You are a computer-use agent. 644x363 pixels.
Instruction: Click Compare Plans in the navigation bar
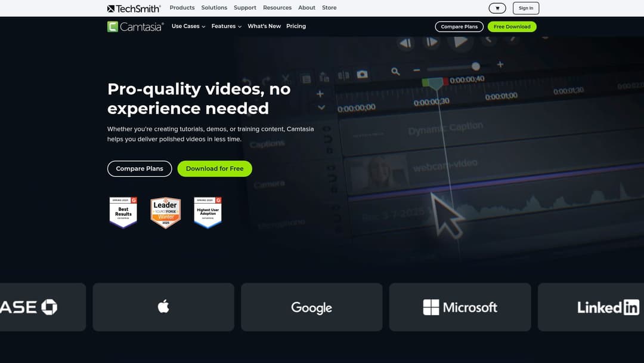[x=459, y=27]
